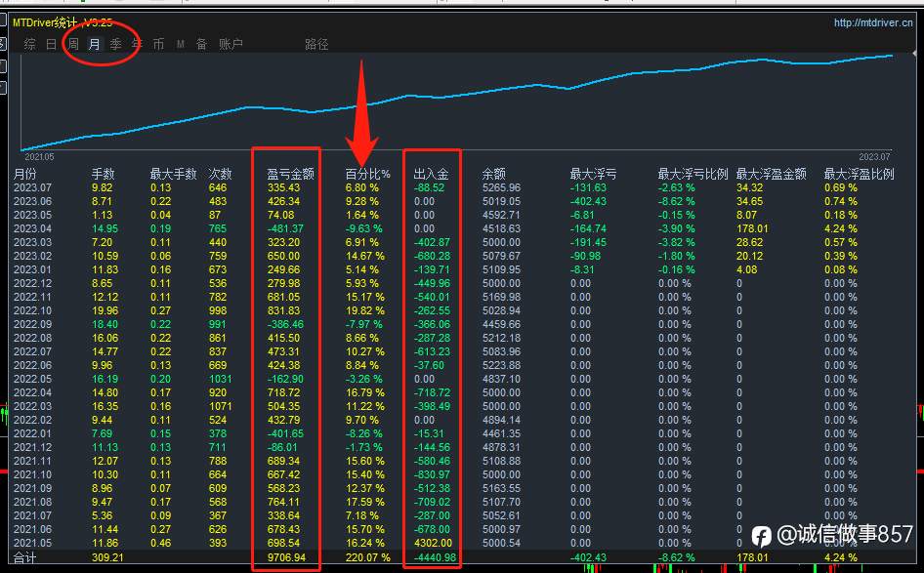Screen dimensions: 924x573
Task: Click total profit value 9706.94
Action: [x=286, y=557]
